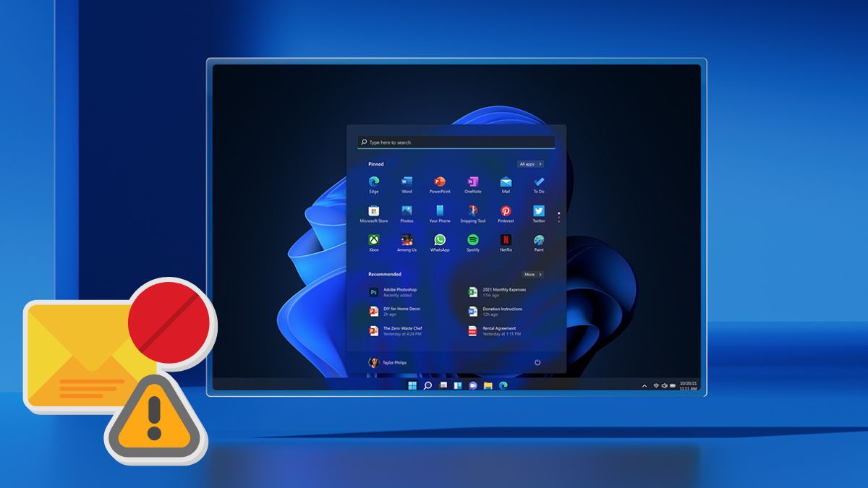
Task: Launch the Photos app
Action: coord(407,214)
